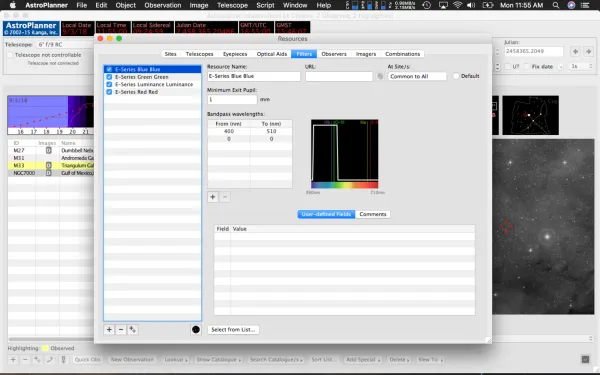Switch to the Optical Aids tab
Screen dimensions: 600x375
point(272,54)
